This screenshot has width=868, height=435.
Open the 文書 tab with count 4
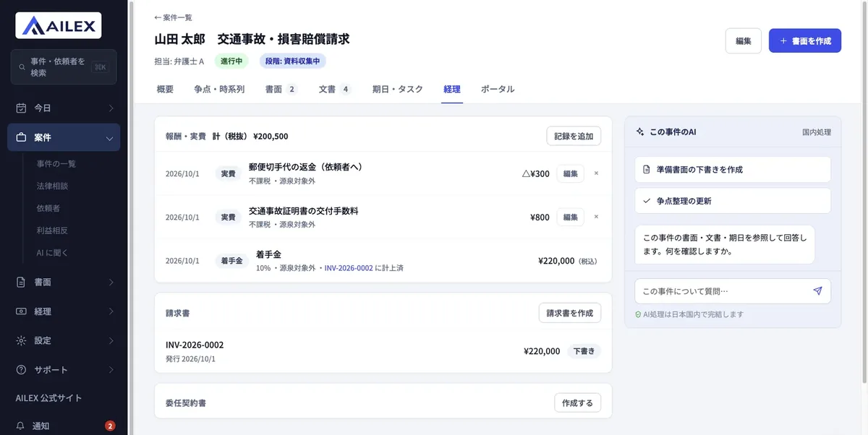click(335, 90)
